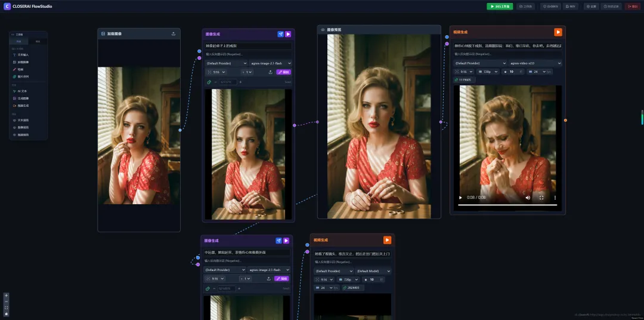Click blue send icon on upper image generation node

tap(280, 34)
